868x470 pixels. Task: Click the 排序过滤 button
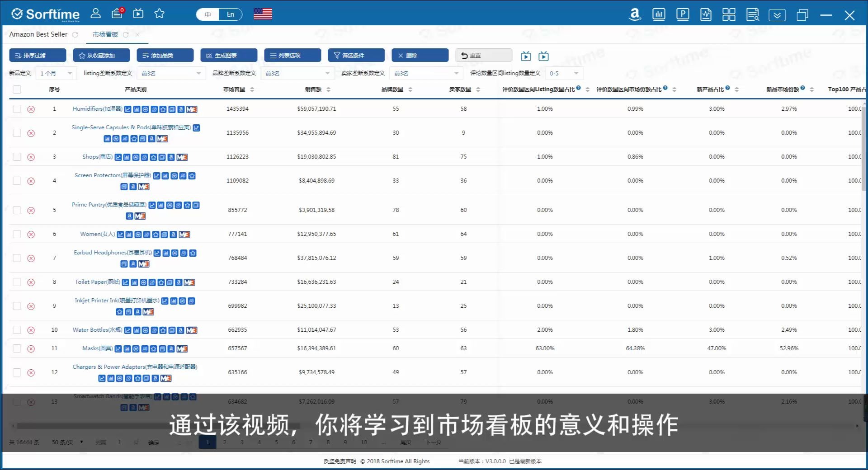[x=38, y=55]
